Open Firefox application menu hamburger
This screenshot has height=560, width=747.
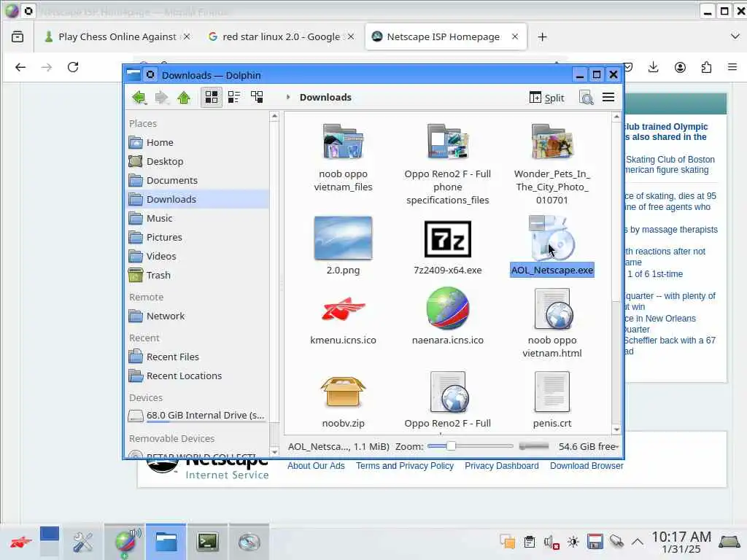coord(732,67)
